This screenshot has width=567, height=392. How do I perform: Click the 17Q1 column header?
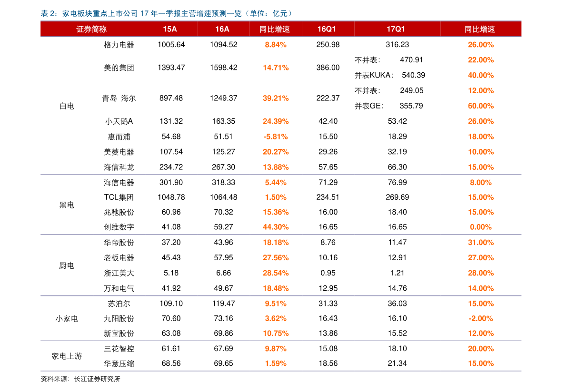pyautogui.click(x=396, y=29)
